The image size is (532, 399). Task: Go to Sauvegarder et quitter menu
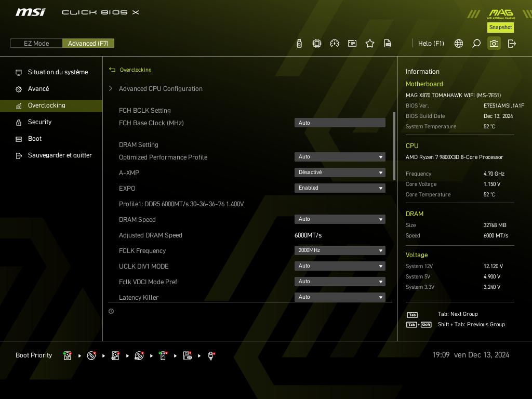click(x=60, y=155)
